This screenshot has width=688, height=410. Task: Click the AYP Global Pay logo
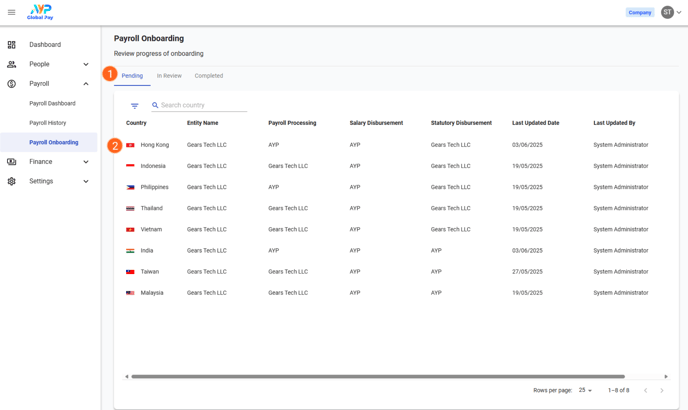coord(40,12)
